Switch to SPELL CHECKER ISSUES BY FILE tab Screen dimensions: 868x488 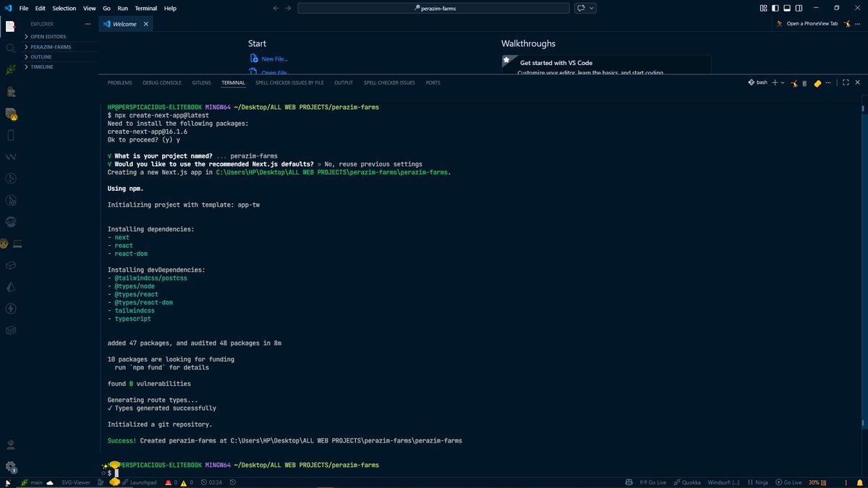[289, 83]
